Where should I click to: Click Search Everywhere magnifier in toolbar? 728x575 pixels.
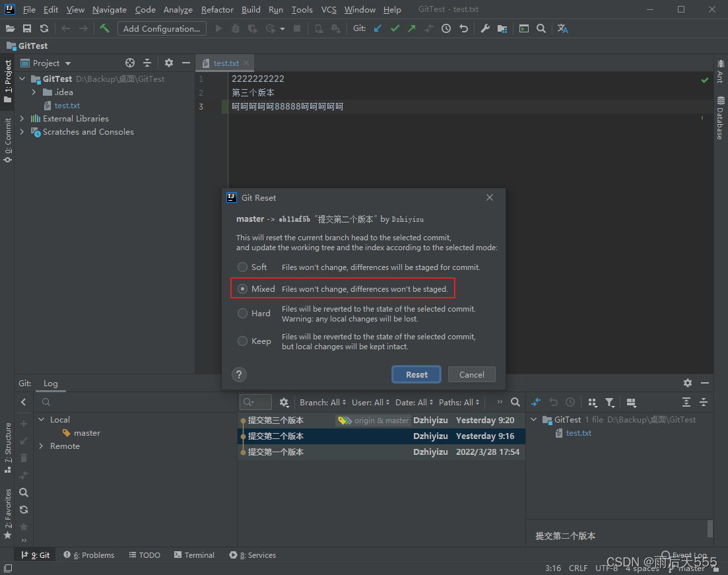541,29
